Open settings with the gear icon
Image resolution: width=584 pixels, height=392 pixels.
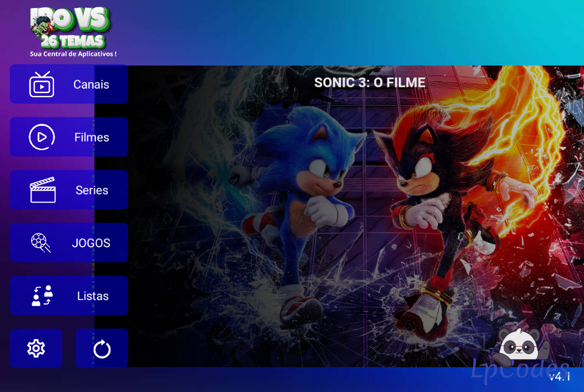coord(36,348)
